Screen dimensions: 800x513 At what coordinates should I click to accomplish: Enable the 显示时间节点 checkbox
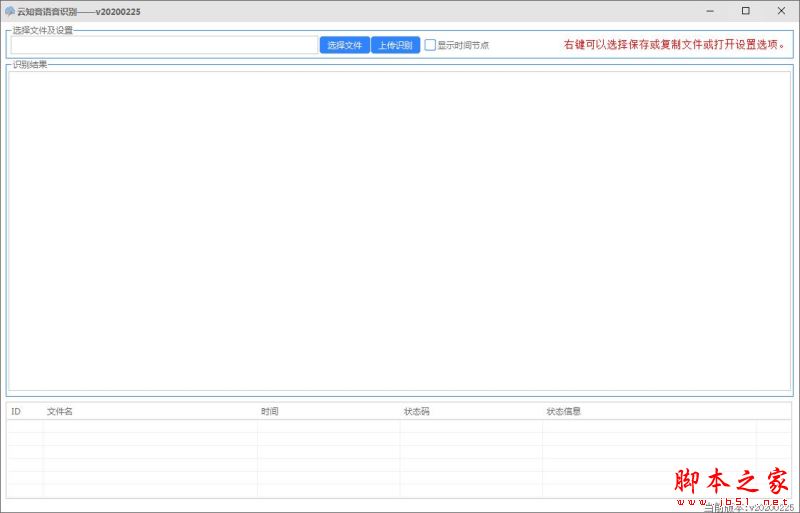(431, 45)
